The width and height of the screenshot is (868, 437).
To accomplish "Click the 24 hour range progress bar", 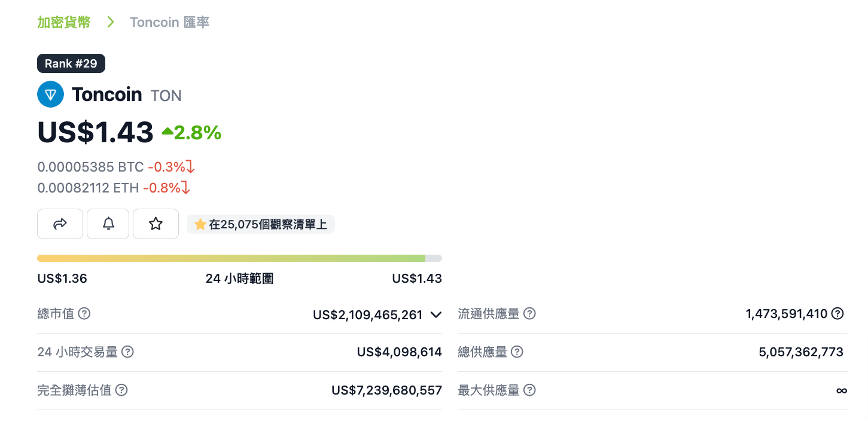I will coord(239,258).
